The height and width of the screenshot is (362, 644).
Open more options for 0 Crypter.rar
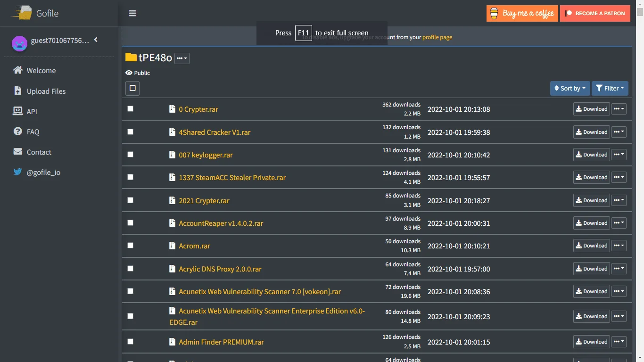[x=619, y=109]
